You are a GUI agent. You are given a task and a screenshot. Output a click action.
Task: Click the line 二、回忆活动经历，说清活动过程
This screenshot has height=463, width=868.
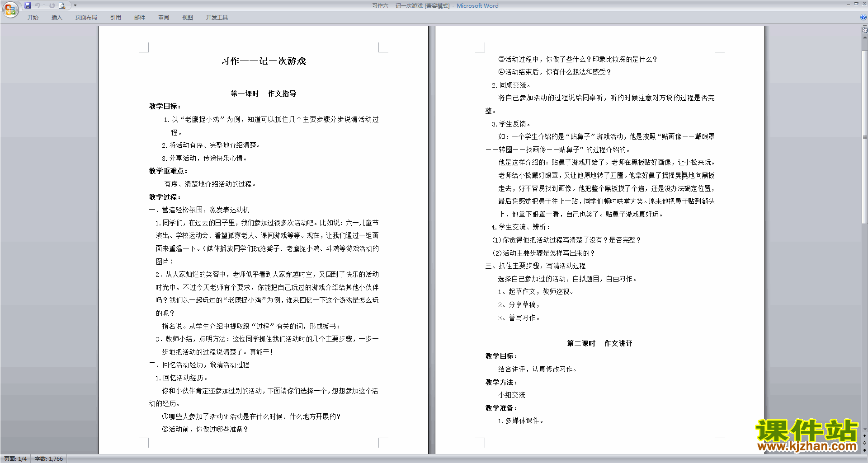199,365
